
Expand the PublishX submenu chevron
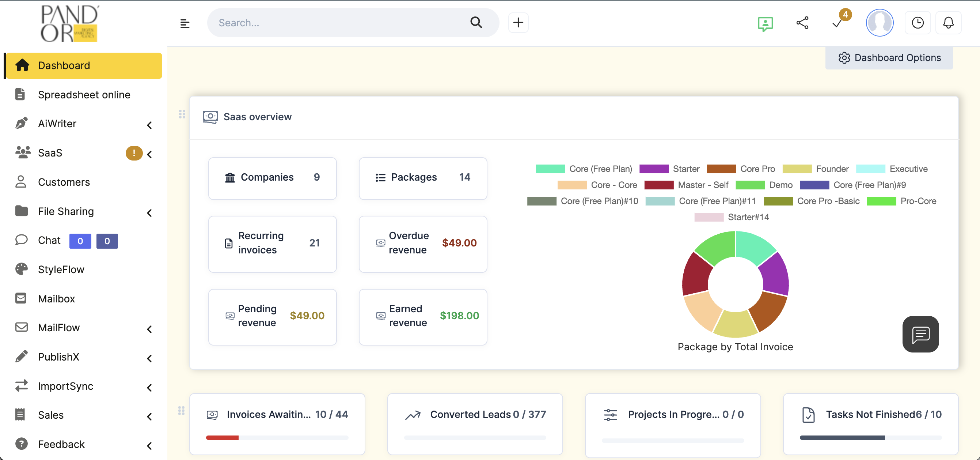tap(149, 358)
